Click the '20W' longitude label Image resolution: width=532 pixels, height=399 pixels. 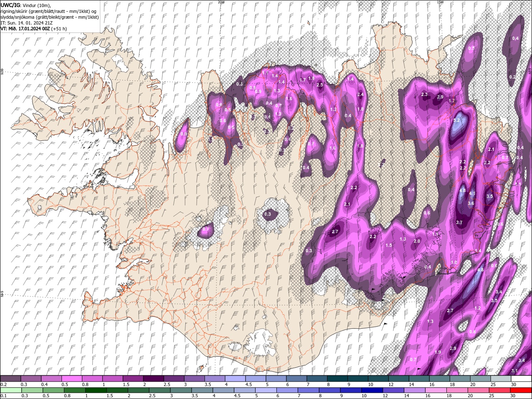coord(221,2)
